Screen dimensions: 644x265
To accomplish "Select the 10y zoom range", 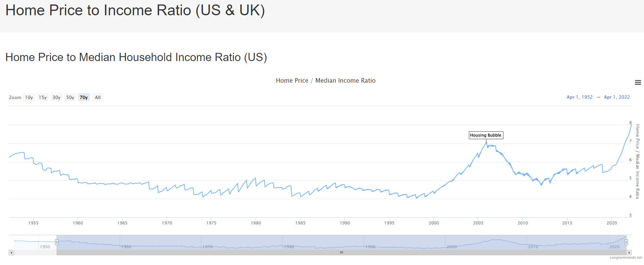I will coord(29,98).
